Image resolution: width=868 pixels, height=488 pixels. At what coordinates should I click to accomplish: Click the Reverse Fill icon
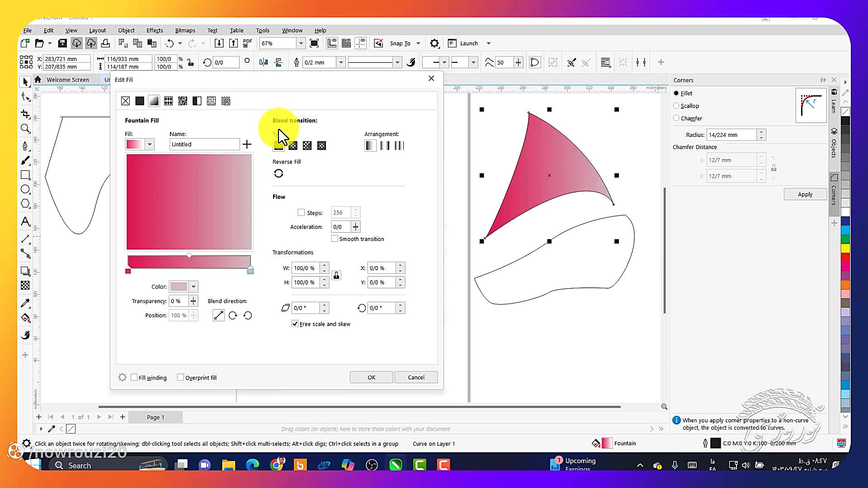click(x=278, y=174)
